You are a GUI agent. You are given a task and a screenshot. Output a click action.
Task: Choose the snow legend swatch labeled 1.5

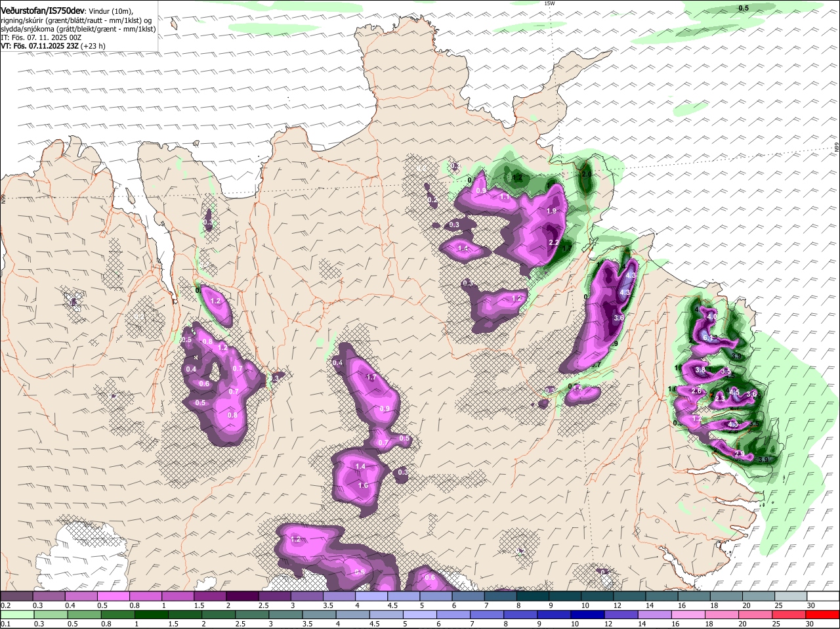pos(209,596)
